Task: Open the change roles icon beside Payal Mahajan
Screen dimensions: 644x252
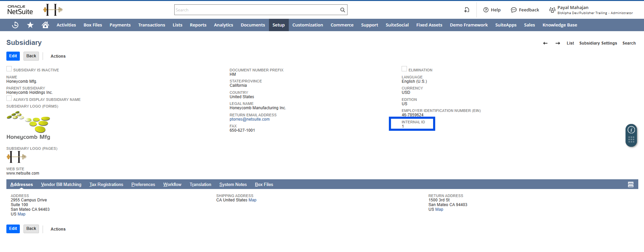Action: tap(552, 10)
